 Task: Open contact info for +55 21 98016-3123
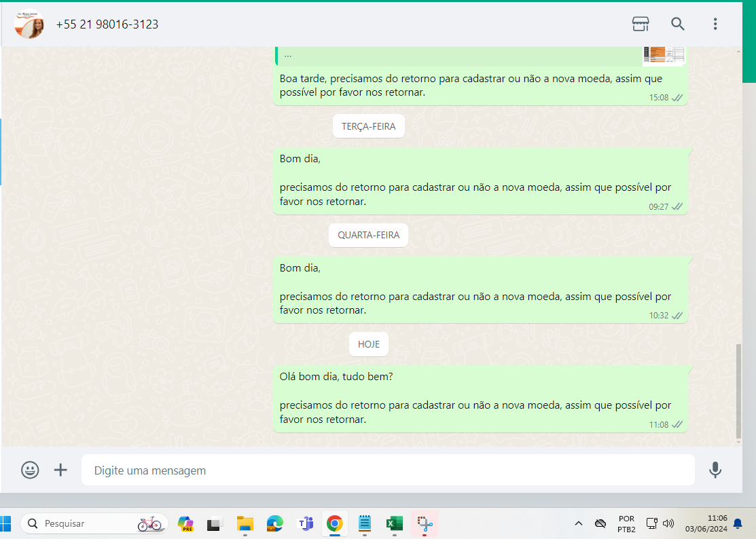click(x=107, y=24)
